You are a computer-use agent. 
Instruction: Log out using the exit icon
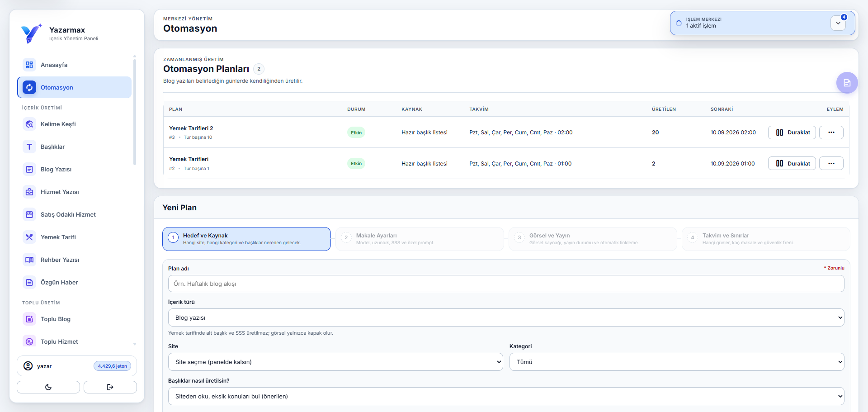pos(110,387)
